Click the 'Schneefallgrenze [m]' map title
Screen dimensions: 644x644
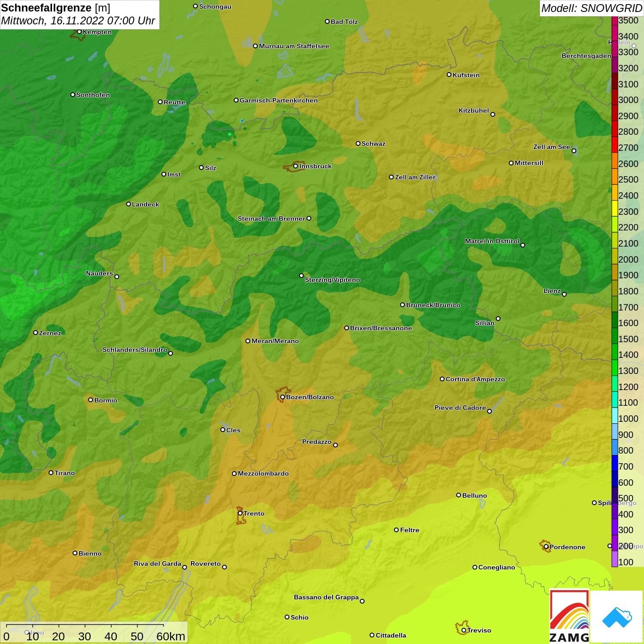[56, 8]
